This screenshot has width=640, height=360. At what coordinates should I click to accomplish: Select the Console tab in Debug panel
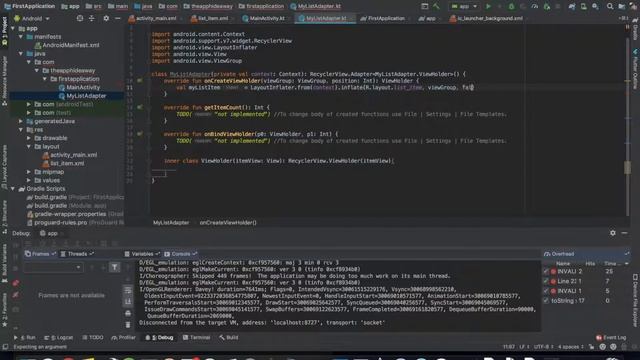(x=180, y=254)
